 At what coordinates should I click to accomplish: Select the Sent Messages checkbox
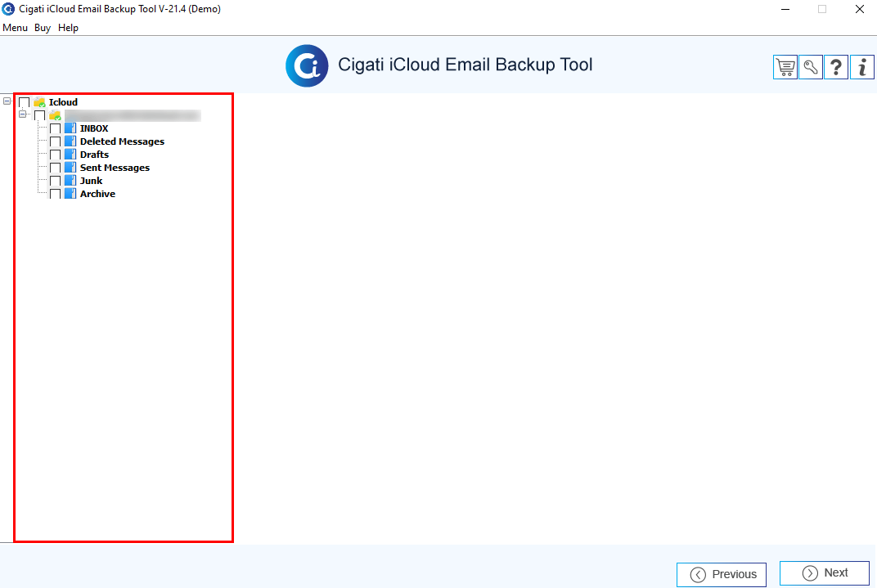(x=56, y=168)
